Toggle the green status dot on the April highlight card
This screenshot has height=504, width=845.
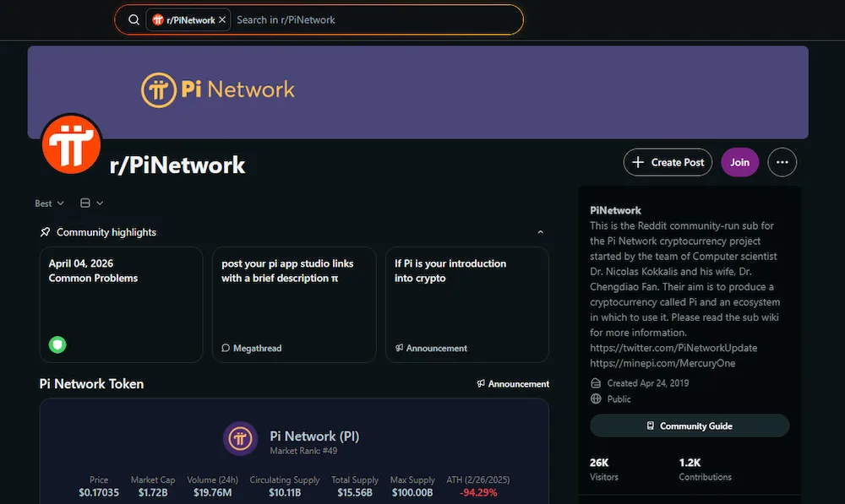pyautogui.click(x=57, y=344)
